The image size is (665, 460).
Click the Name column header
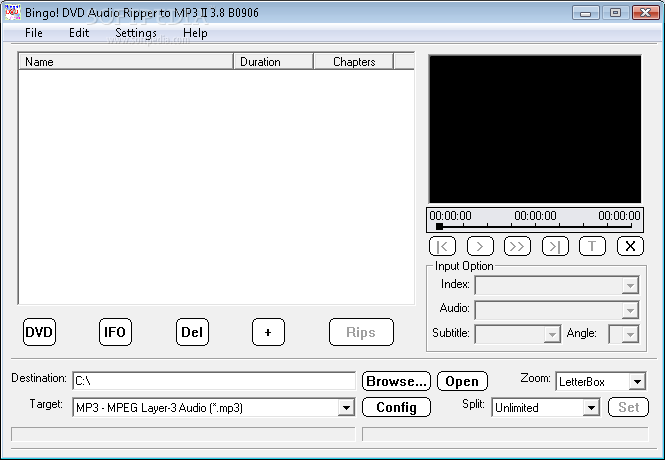[x=126, y=61]
